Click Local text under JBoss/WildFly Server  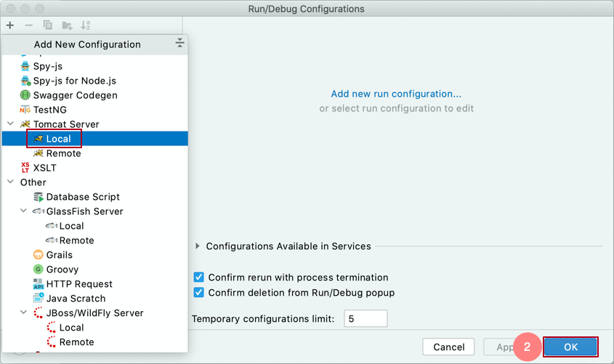click(x=72, y=327)
